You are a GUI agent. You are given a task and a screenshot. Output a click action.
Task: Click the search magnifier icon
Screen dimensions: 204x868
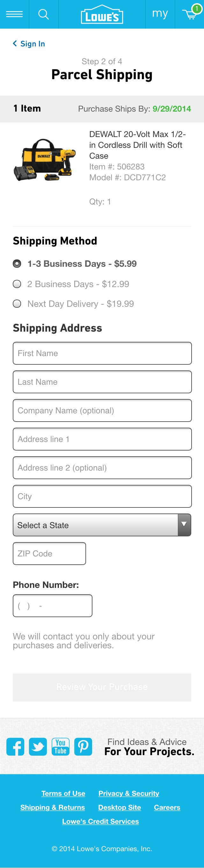(x=43, y=14)
